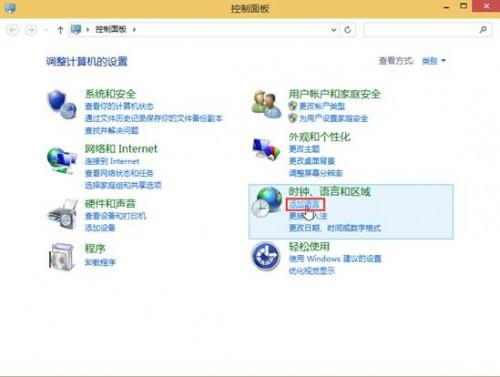Viewport: 500px width, 377px height.
Task: Open 时钟、语言和区域 heading
Action: pos(330,192)
